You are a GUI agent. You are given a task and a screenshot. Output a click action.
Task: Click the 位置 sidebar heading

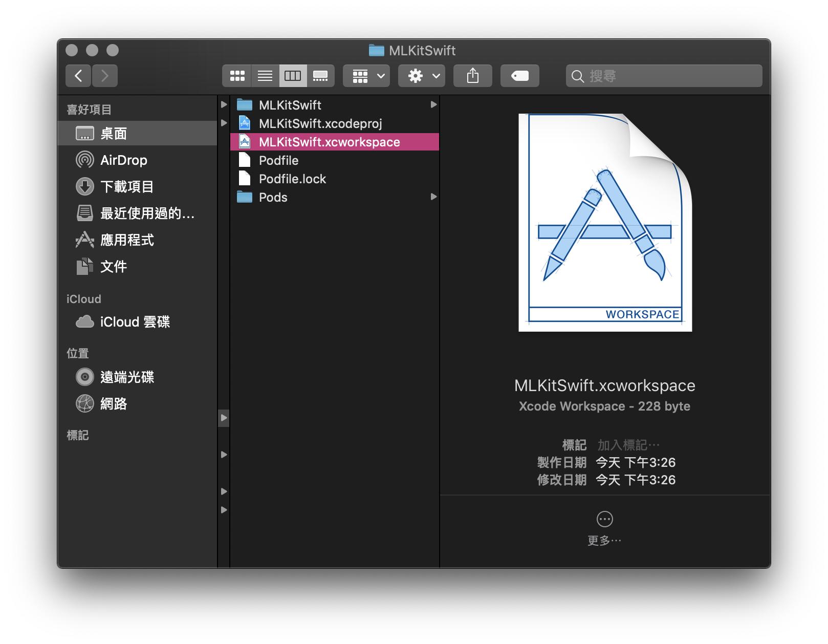(x=78, y=353)
